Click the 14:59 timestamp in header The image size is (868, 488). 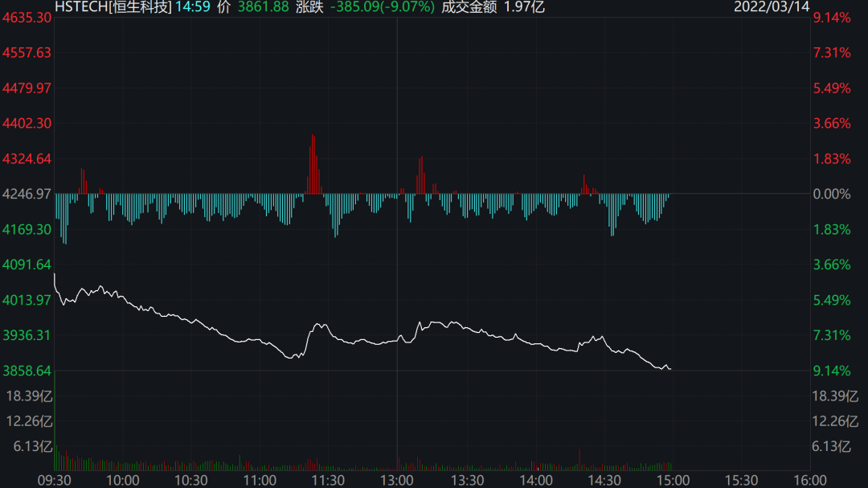193,6
